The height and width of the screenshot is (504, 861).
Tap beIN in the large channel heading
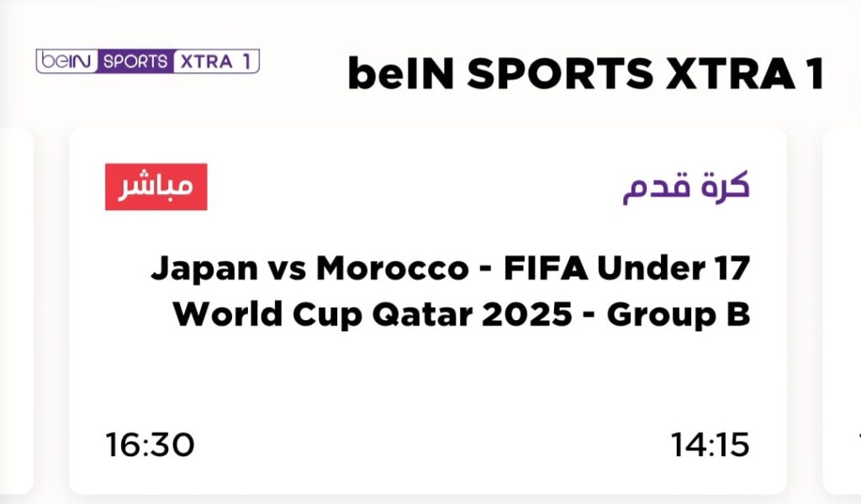click(399, 75)
